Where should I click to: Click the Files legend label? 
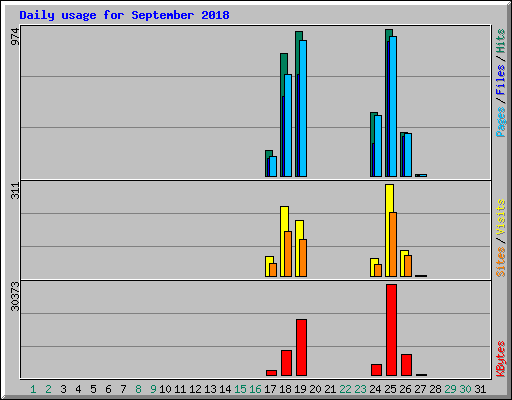[500, 79]
